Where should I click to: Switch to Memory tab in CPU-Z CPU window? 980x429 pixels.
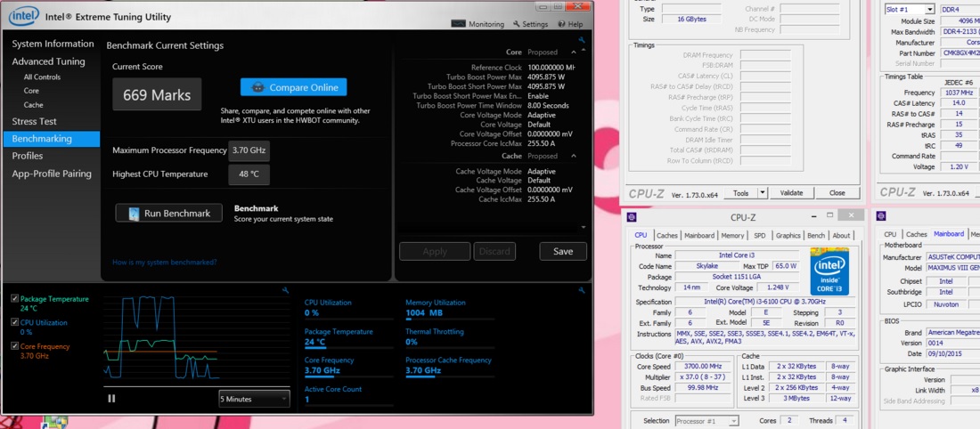[732, 236]
